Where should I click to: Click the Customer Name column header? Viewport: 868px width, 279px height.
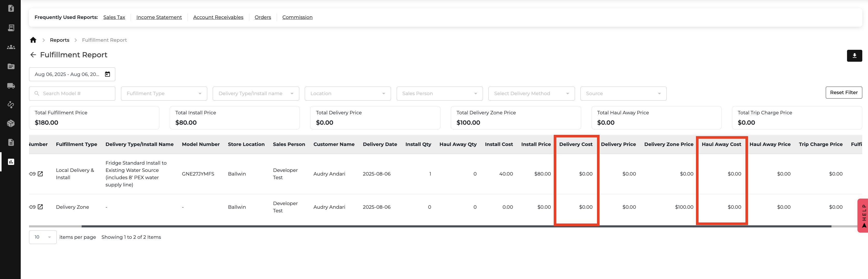tap(334, 144)
